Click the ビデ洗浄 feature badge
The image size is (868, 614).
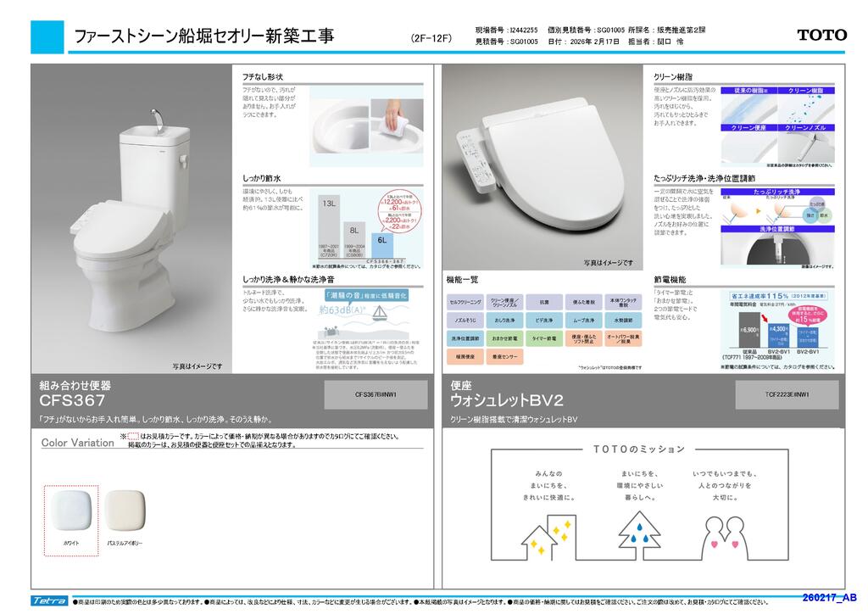[x=544, y=321]
